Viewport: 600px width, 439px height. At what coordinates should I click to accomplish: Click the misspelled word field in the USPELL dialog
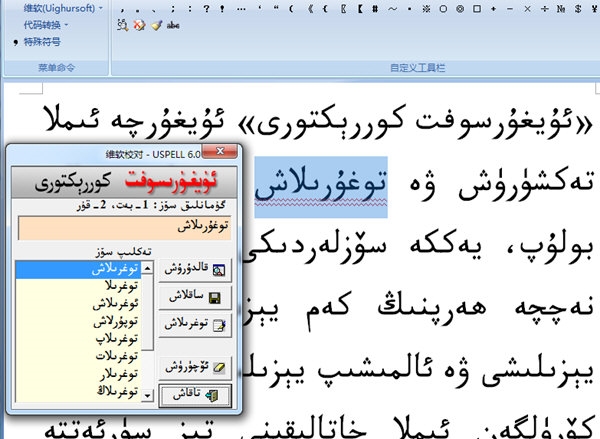124,228
